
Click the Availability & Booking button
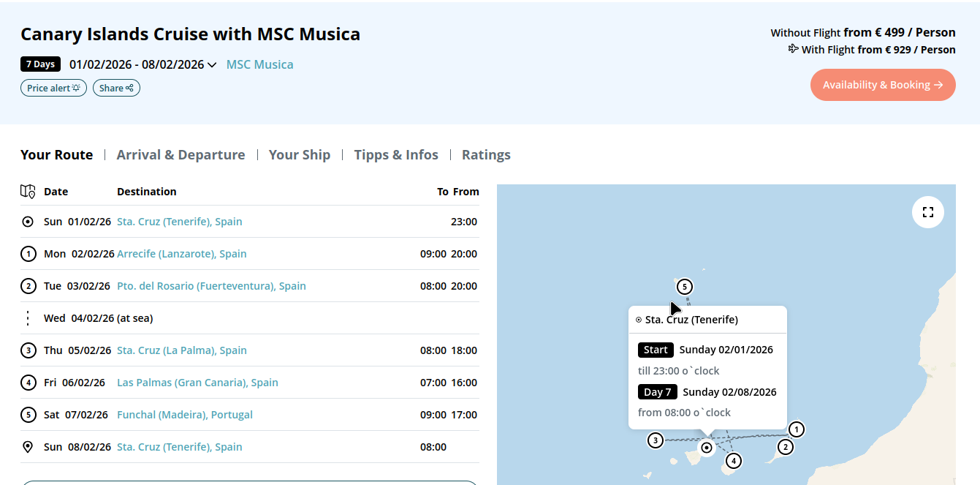(x=883, y=85)
